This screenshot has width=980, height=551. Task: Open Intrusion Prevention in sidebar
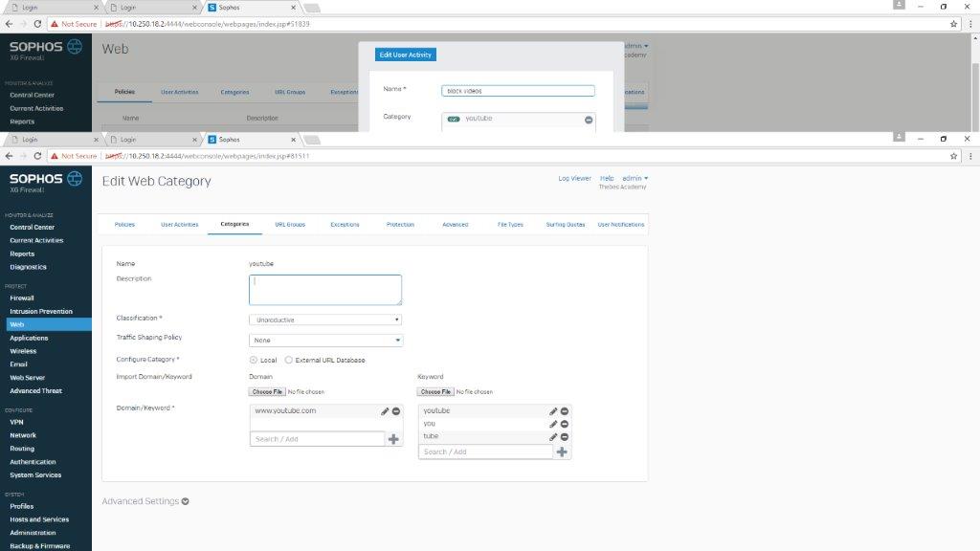41,311
